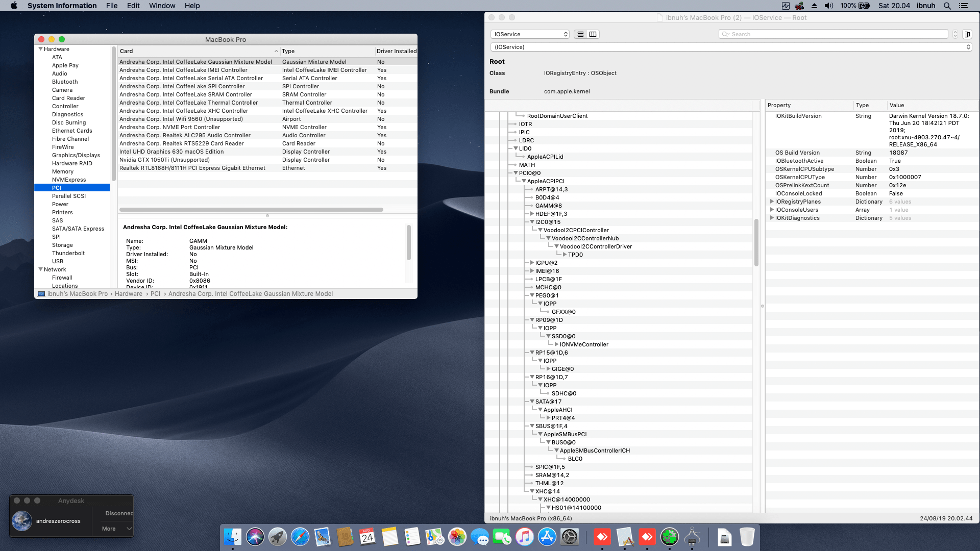The width and height of the screenshot is (980, 551).
Task: Expand HDEF@1F,3 tree node
Action: coord(532,214)
